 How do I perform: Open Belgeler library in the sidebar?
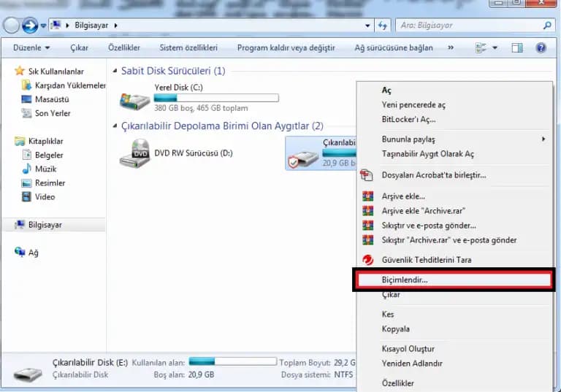coord(49,155)
